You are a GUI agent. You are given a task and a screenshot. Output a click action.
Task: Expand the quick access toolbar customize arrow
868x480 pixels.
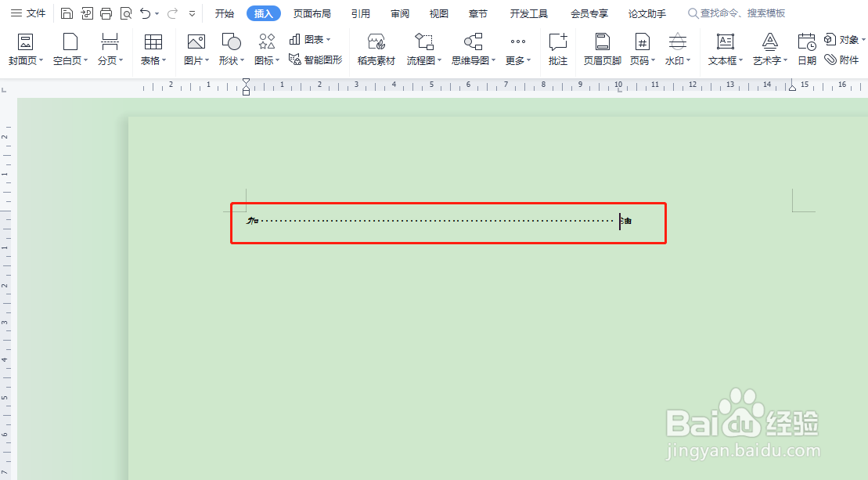click(x=192, y=14)
